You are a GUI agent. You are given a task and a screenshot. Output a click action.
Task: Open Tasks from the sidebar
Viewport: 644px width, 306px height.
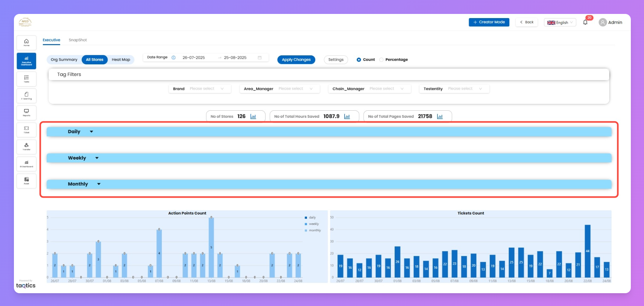(26, 79)
